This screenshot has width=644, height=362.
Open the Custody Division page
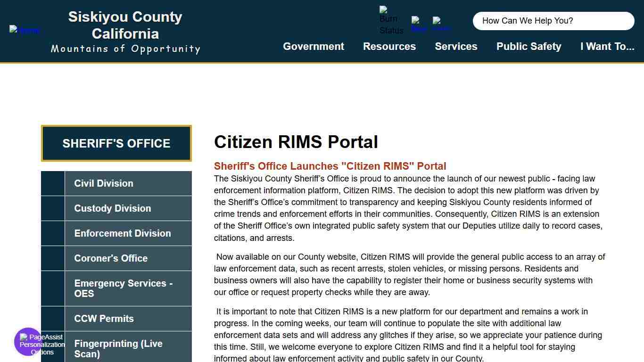(112, 208)
